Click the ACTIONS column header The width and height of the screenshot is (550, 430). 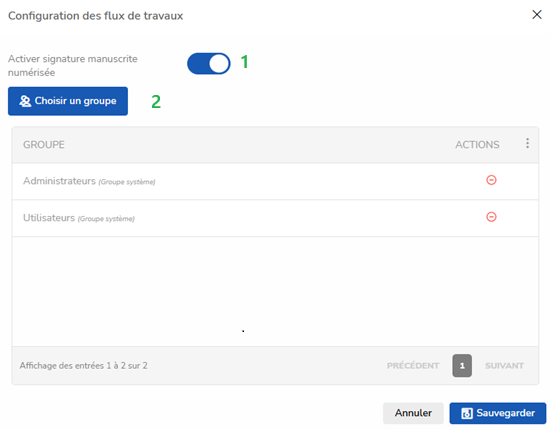click(477, 145)
